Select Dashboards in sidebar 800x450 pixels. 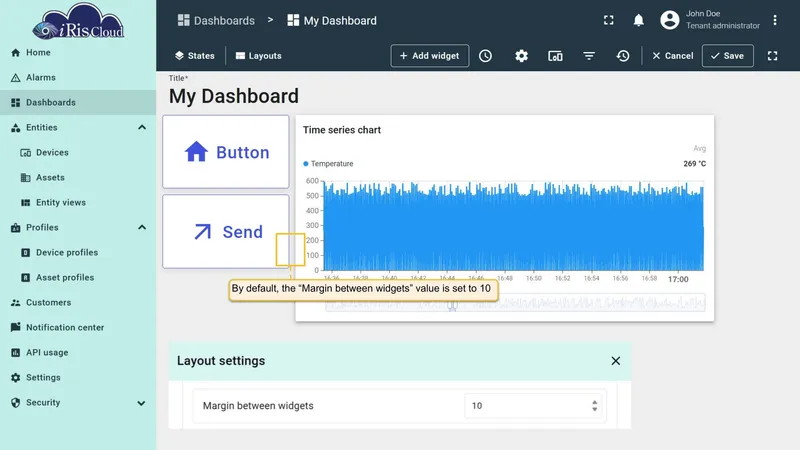point(78,103)
